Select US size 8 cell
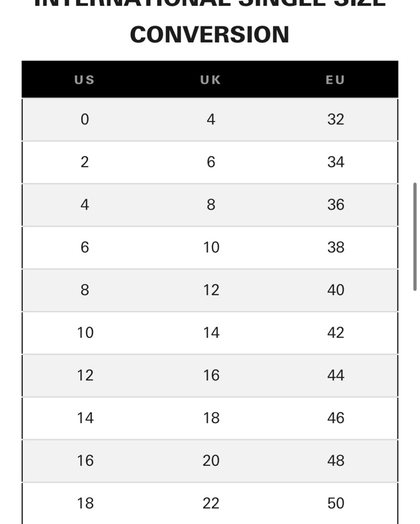Image resolution: width=420 pixels, height=524 pixels. [x=85, y=290]
